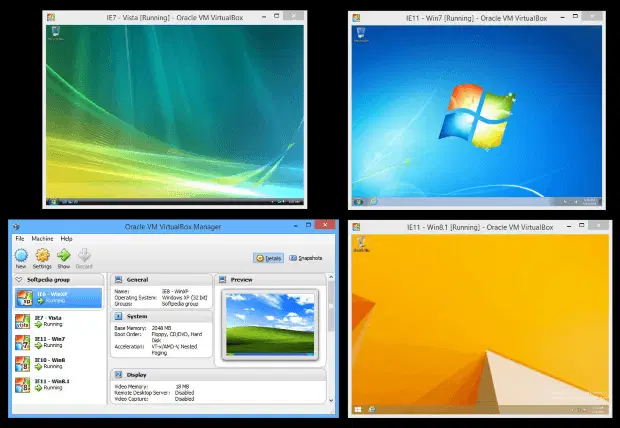Click the Display section monitor icon
Viewport: 620px width, 428px height.
pos(118,375)
